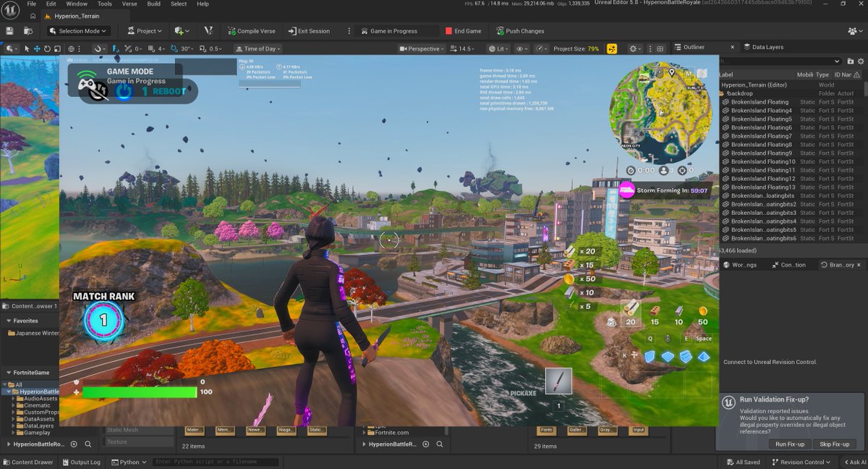Click search icon in left HyperionBattleRo collections bar
The width and height of the screenshot is (868, 469).
click(88, 444)
